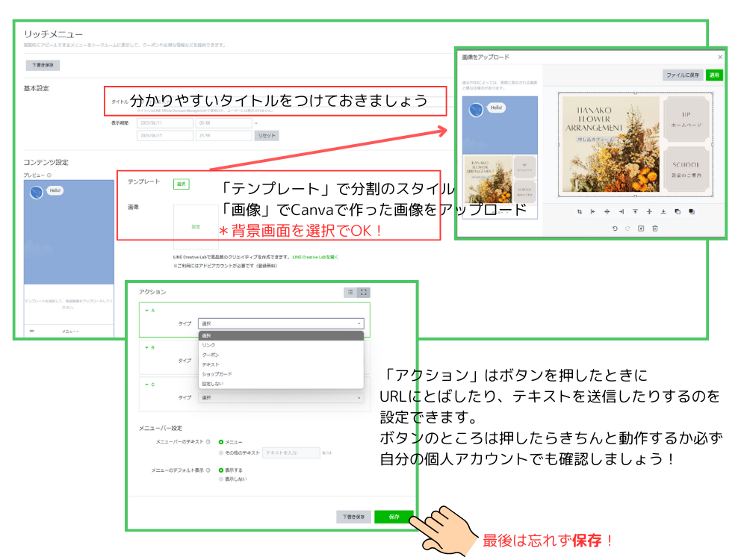747x560 pixels.
Task: Delete the uploaded image using trash icon
Action: [655, 228]
